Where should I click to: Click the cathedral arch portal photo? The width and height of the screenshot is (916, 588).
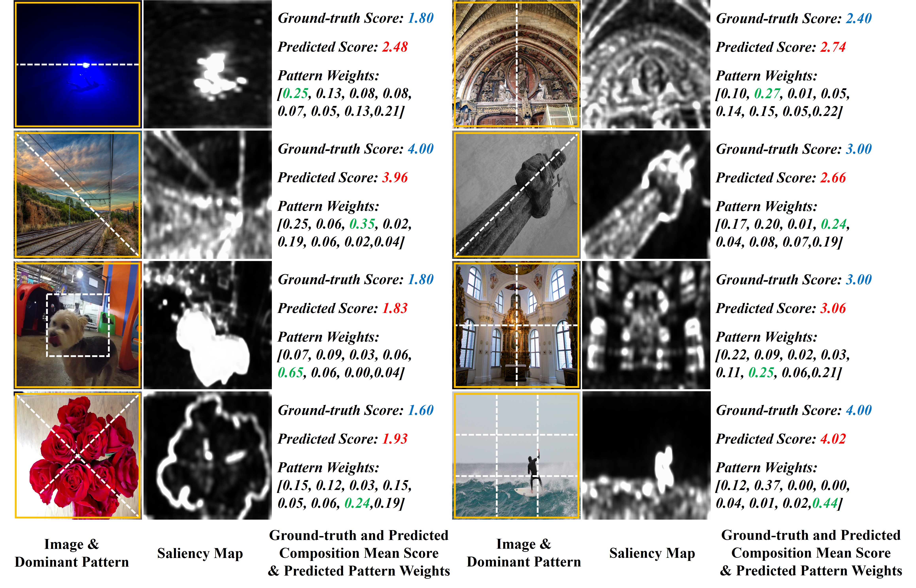point(516,64)
